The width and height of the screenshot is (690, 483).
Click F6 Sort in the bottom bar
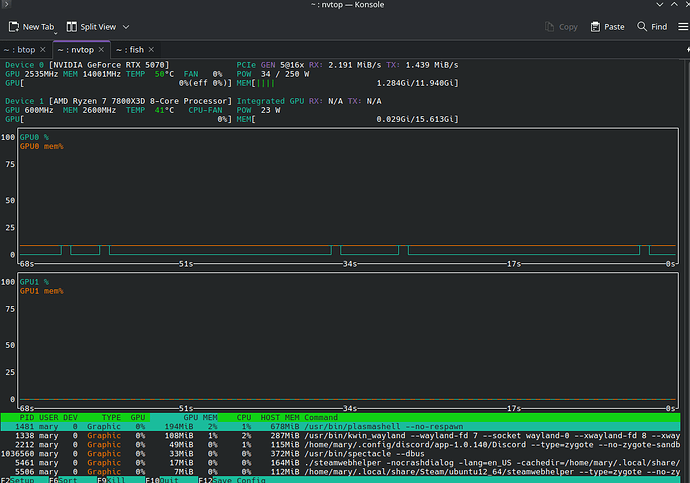click(x=63, y=480)
